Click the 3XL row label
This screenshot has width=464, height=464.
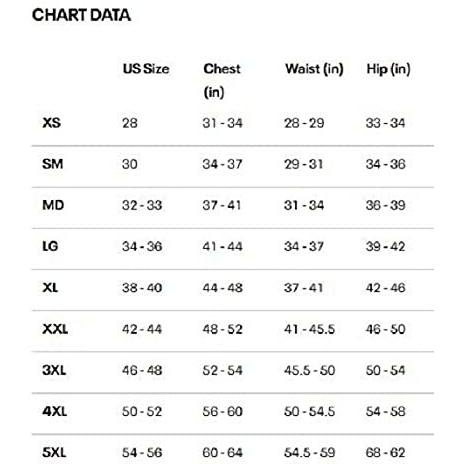pyautogui.click(x=54, y=370)
